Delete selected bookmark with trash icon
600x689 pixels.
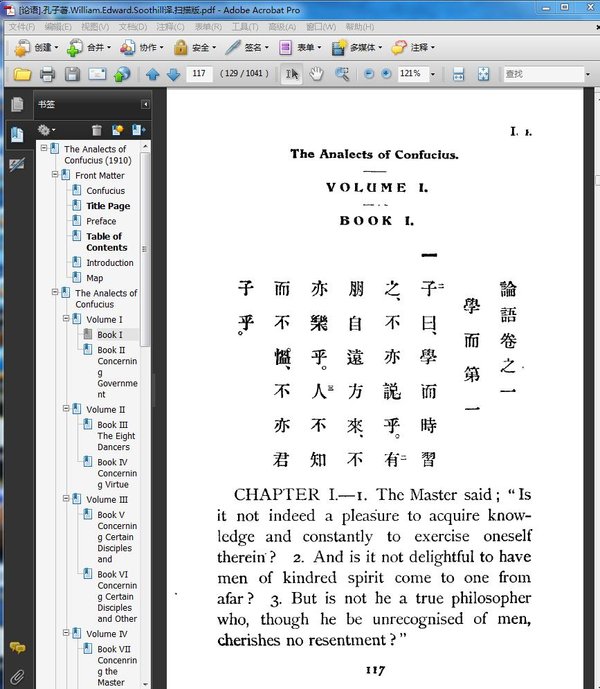[97, 130]
